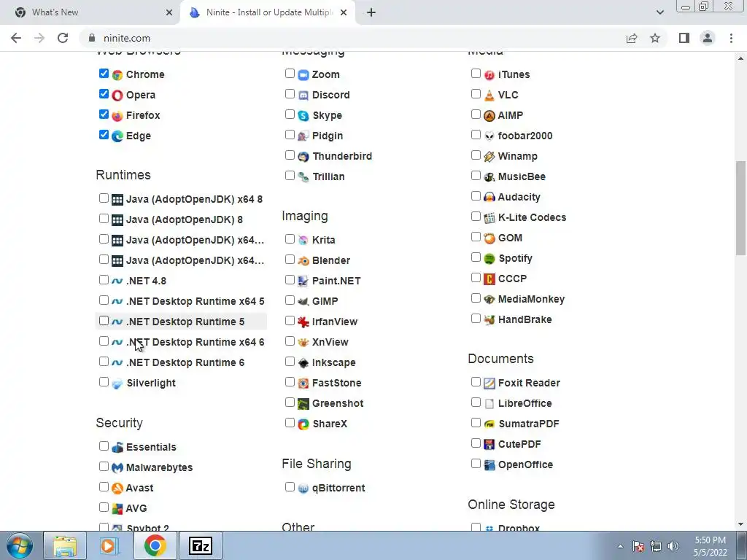Select the SumatraPDF label text

click(x=529, y=424)
